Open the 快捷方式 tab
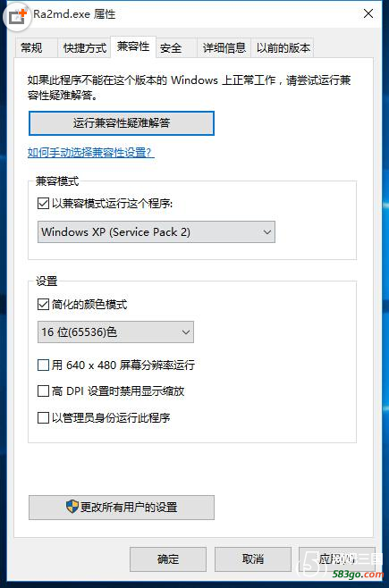Screen dimensions: 389x588 (x=84, y=48)
